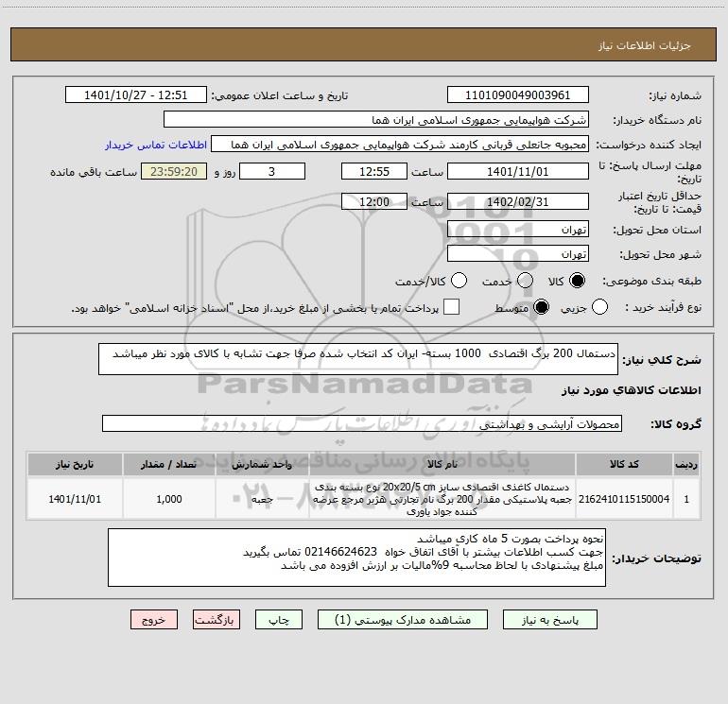Click the استان محل تحویل field تهران
This screenshot has height=704, width=728.
(518, 230)
